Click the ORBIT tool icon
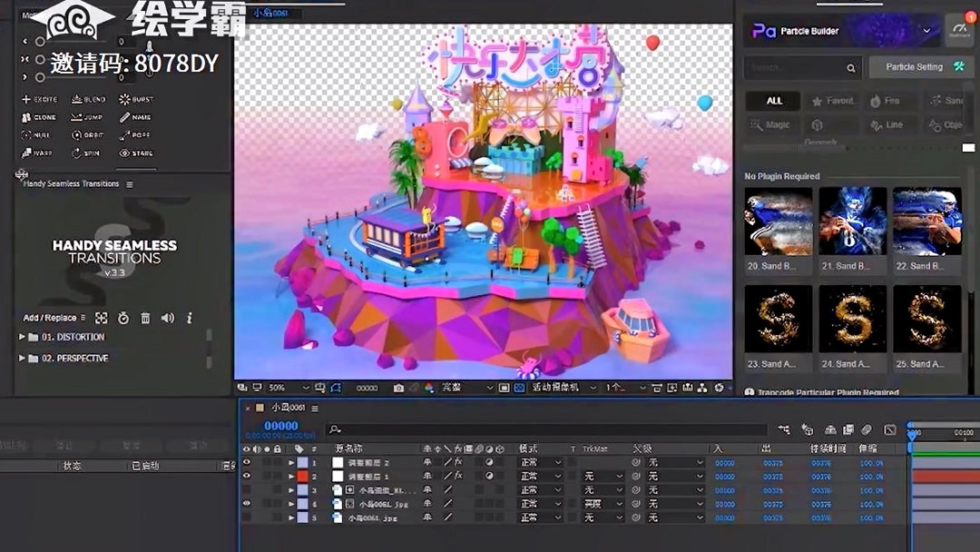 [x=76, y=134]
